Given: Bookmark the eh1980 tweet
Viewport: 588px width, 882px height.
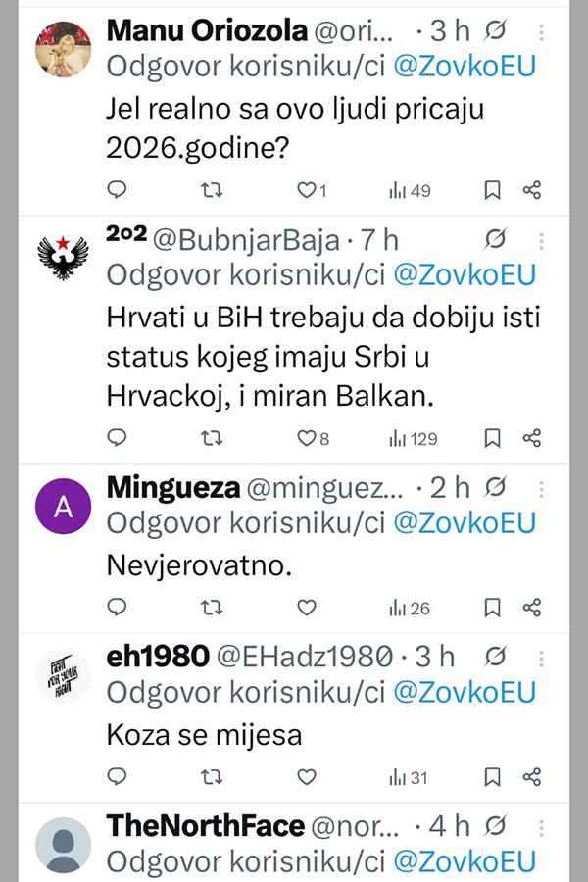Looking at the screenshot, I should click(493, 777).
